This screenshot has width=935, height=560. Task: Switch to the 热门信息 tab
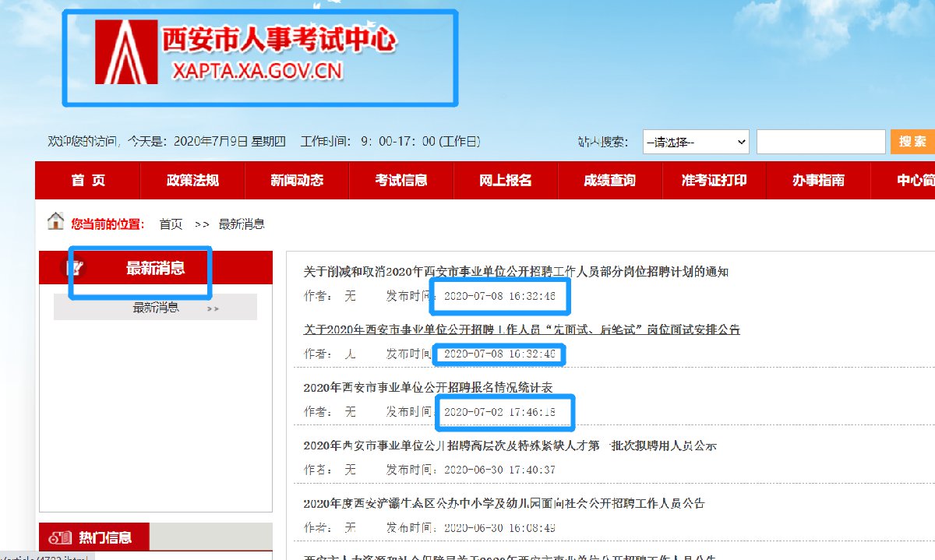point(104,537)
